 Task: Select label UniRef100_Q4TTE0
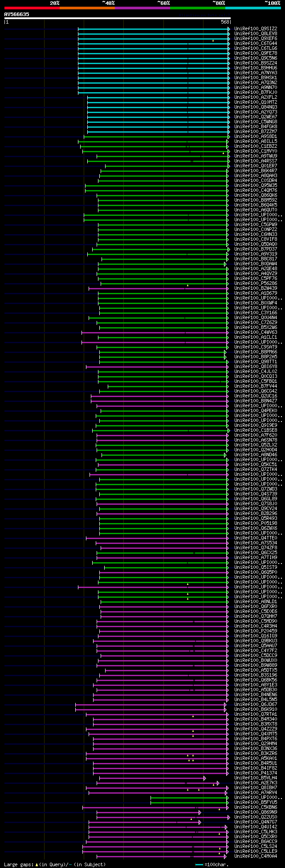tap(256, 538)
